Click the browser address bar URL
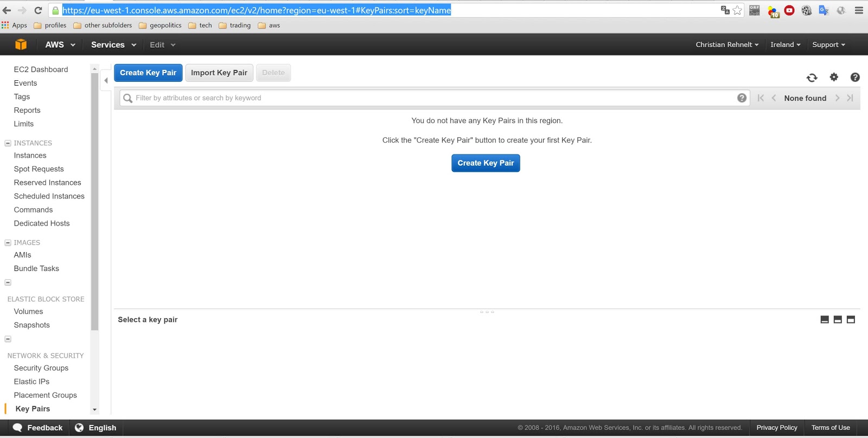The width and height of the screenshot is (868, 438). pyautogui.click(x=257, y=10)
